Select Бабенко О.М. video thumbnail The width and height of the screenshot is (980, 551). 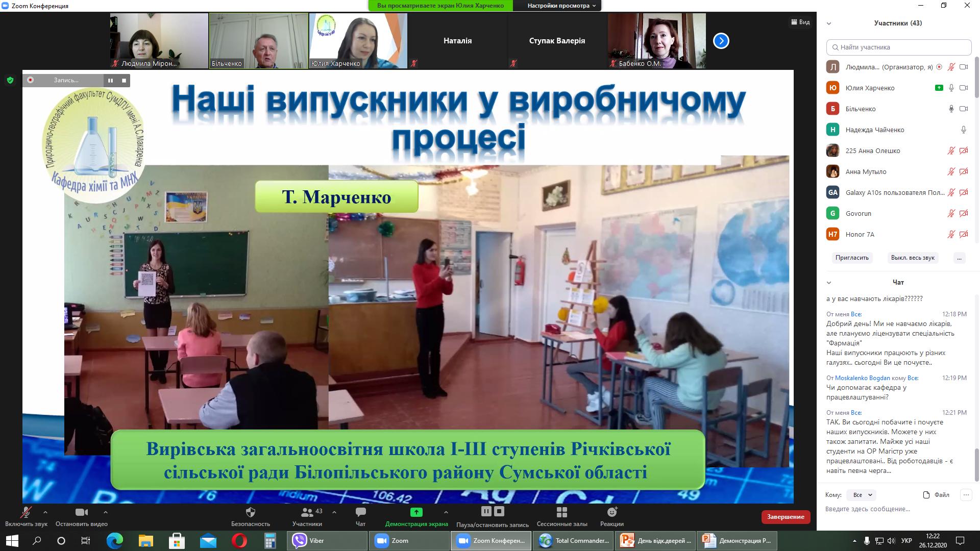tap(656, 41)
